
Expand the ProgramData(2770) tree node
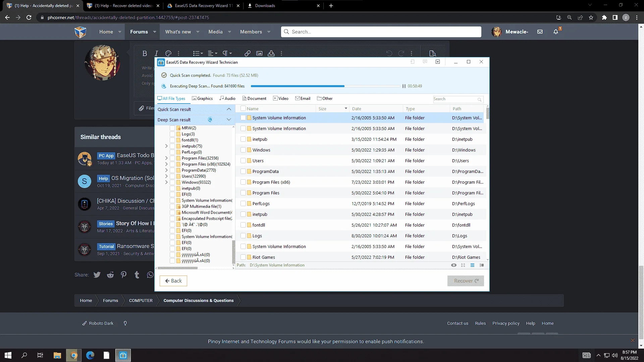(166, 170)
